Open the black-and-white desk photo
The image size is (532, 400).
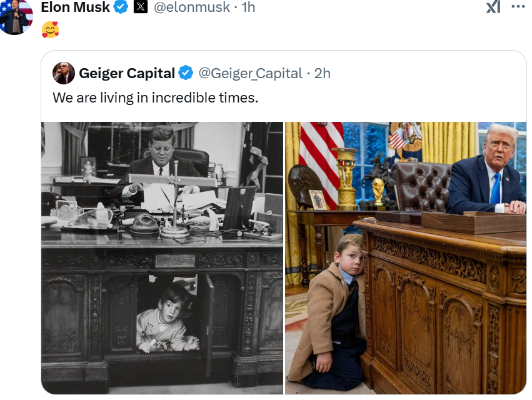(x=163, y=257)
